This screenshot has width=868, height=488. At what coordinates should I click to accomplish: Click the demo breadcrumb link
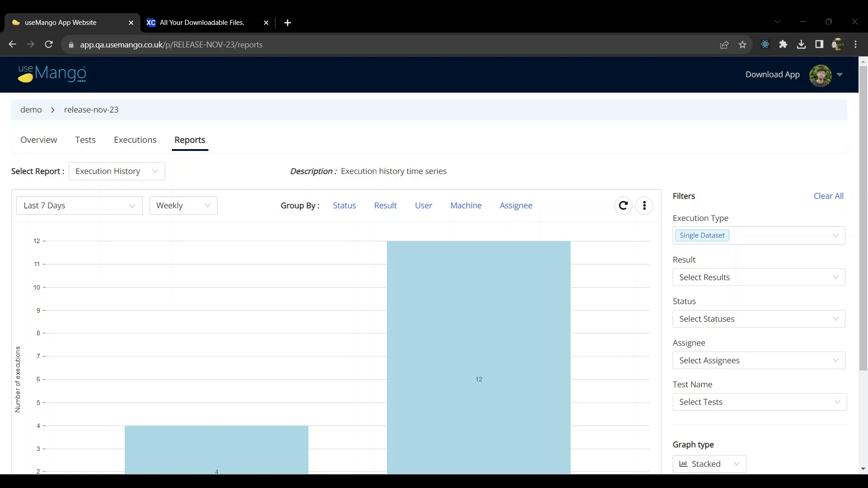point(31,110)
